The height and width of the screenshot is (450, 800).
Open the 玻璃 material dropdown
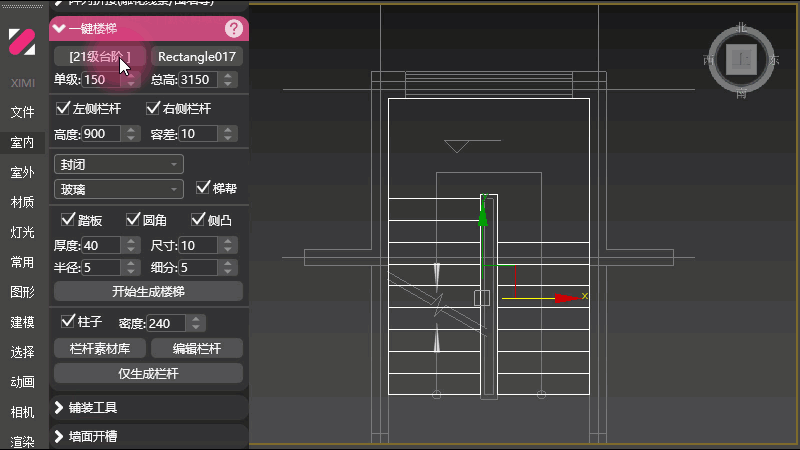coord(118,189)
